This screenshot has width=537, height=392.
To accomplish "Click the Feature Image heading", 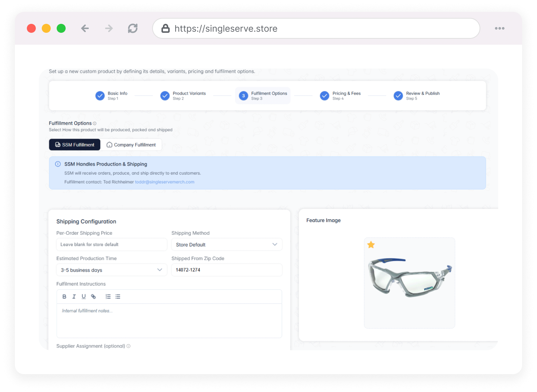I will pyautogui.click(x=323, y=220).
